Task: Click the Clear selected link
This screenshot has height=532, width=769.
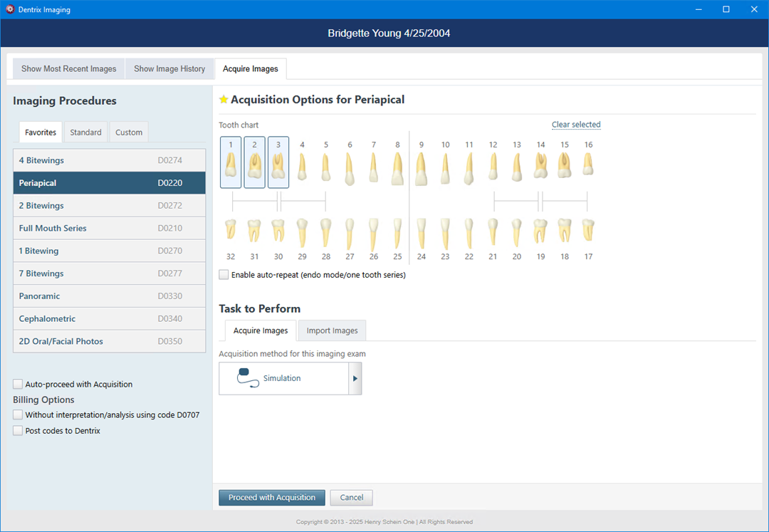Action: (576, 125)
